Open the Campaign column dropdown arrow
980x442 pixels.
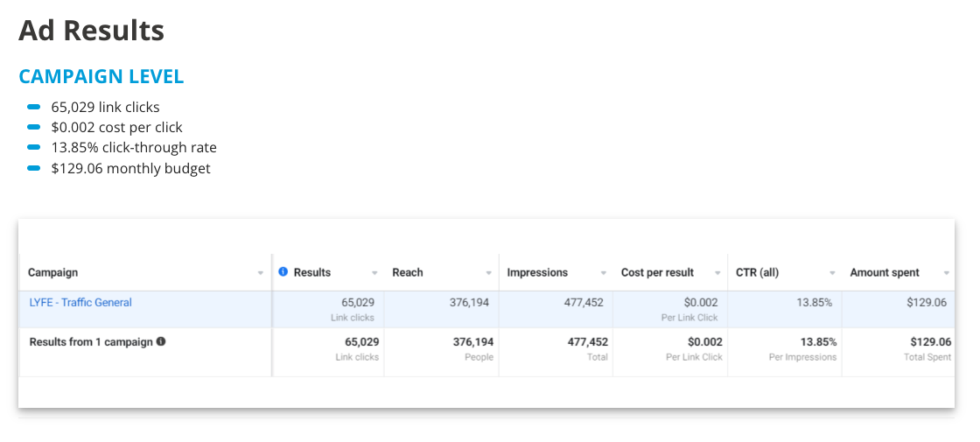261,273
